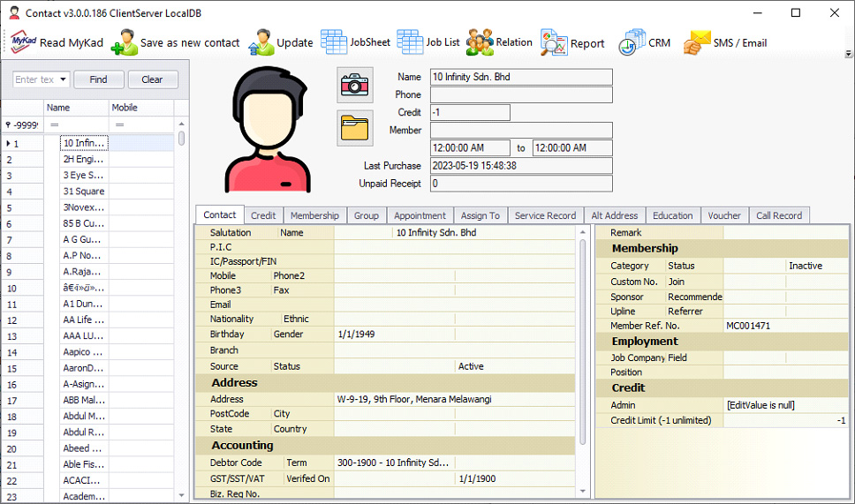Click the Read MyKad icon
Image resolution: width=855 pixels, height=504 pixels.
point(24,42)
